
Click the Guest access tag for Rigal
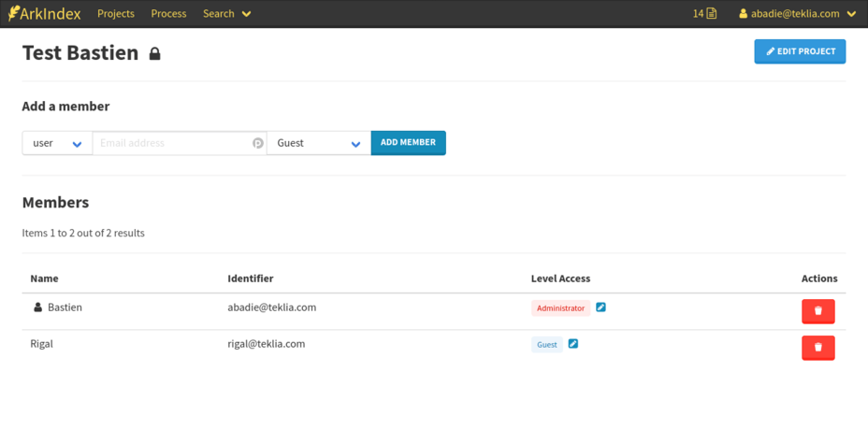point(547,345)
